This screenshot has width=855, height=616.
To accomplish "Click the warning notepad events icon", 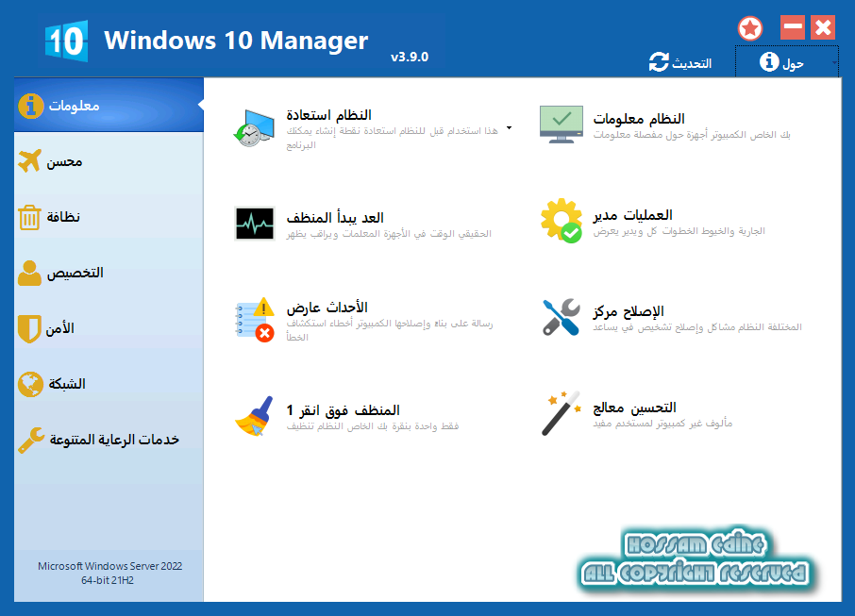I will (x=255, y=320).
